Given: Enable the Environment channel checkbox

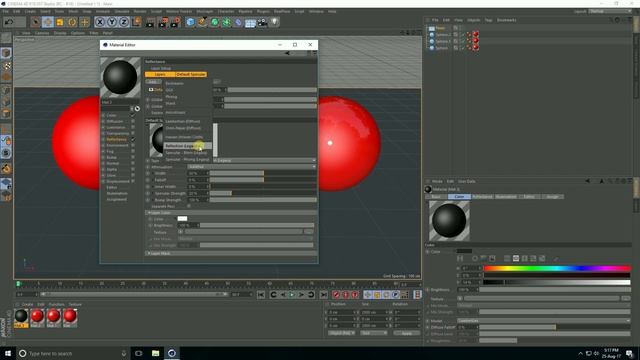Looking at the screenshot, I should pos(133,145).
